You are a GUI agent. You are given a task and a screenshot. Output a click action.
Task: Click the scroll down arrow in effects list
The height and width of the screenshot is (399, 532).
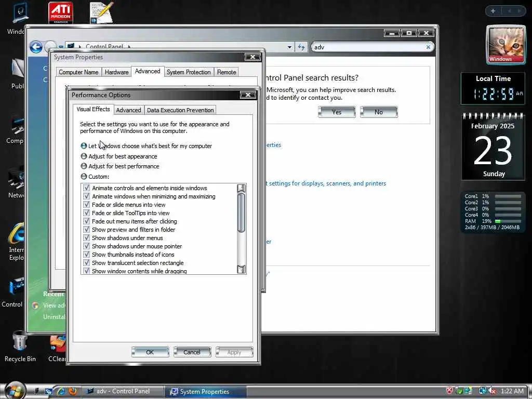(x=241, y=270)
